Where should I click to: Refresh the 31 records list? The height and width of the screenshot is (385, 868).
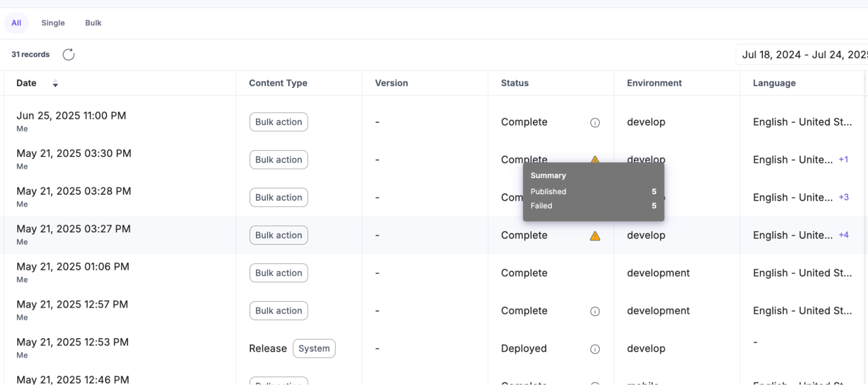click(68, 54)
